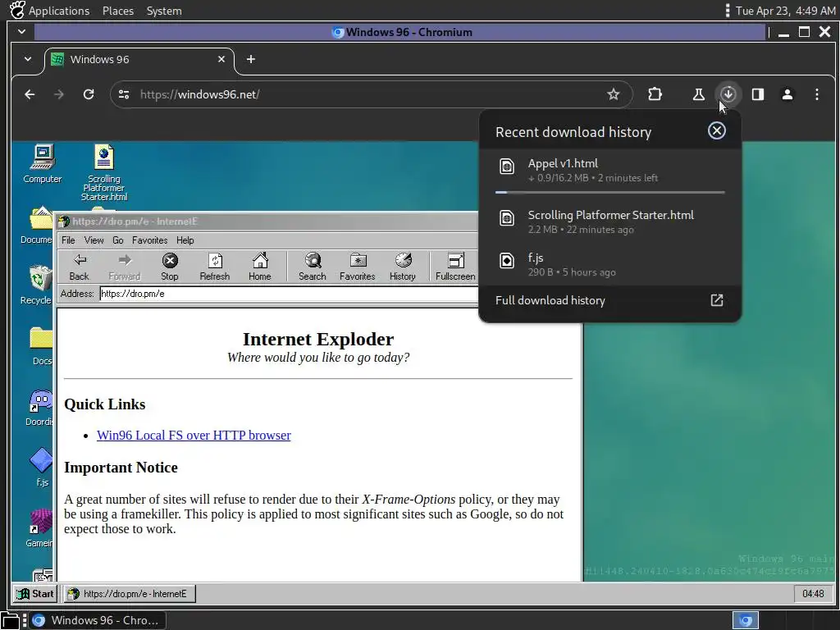Open window menu chevron in title bar

click(21, 32)
